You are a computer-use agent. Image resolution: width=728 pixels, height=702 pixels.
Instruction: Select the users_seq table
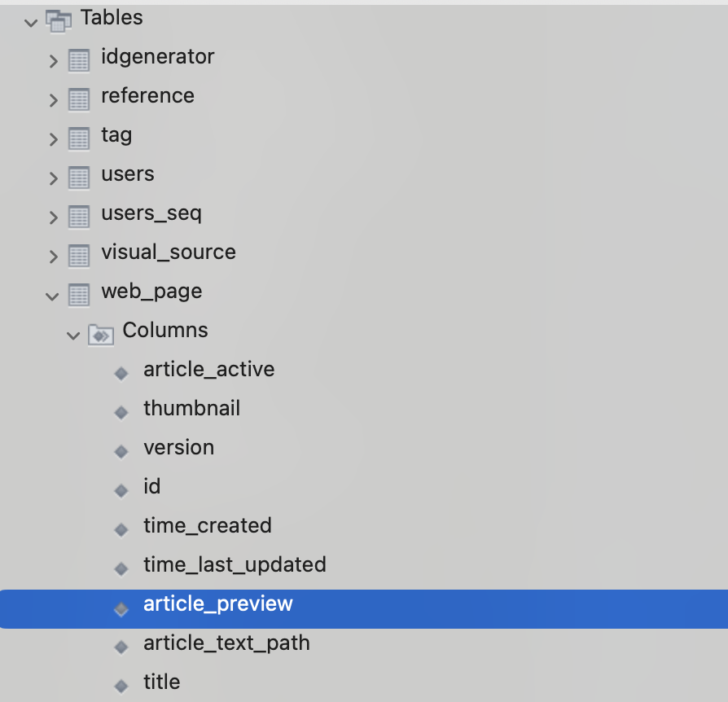tap(151, 213)
